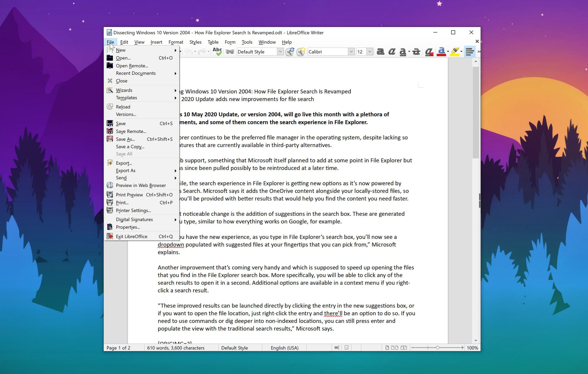Open Print Preview from the File menu
The image size is (588, 374).
[129, 194]
